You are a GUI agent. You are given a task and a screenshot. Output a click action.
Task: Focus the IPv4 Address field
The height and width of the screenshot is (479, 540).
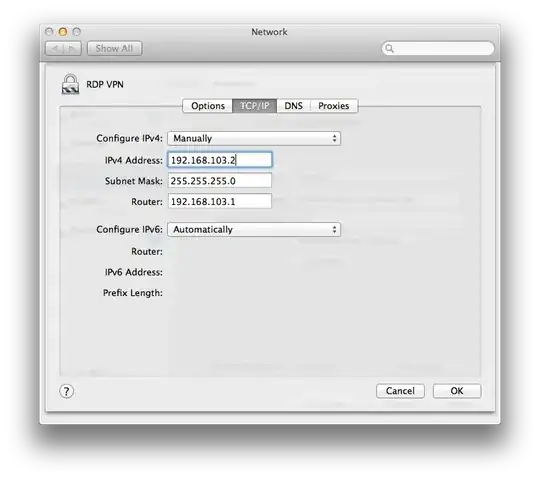(x=220, y=160)
